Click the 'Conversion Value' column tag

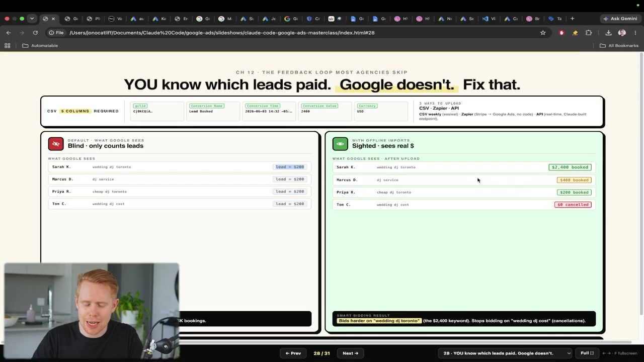coord(319,106)
